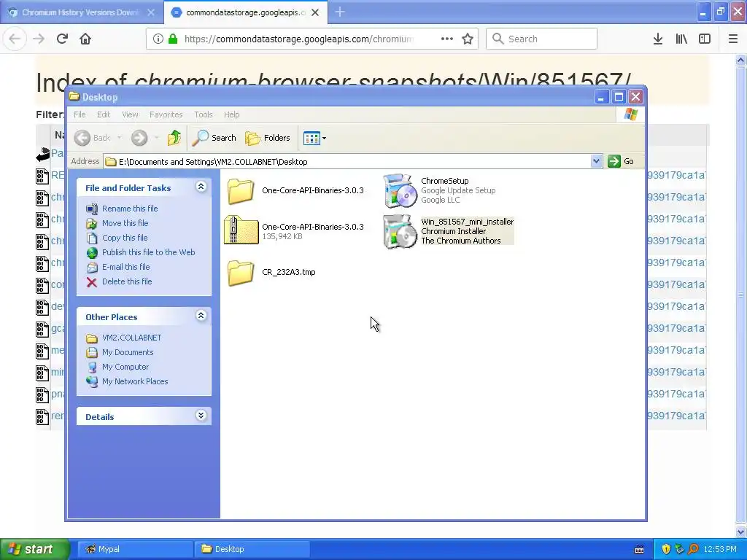Open the Tools menu
This screenshot has width=747, height=560.
pos(204,114)
